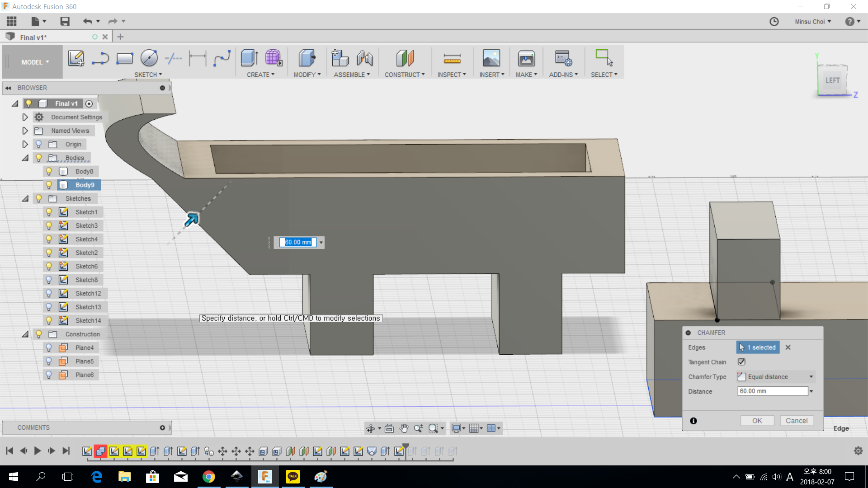Image resolution: width=868 pixels, height=488 pixels.
Task: Expand the Named Views node
Action: click(25, 131)
